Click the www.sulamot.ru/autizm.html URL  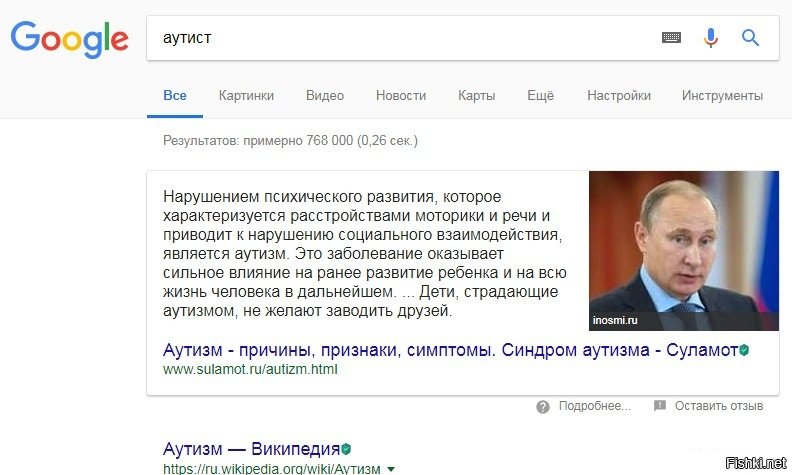250,369
